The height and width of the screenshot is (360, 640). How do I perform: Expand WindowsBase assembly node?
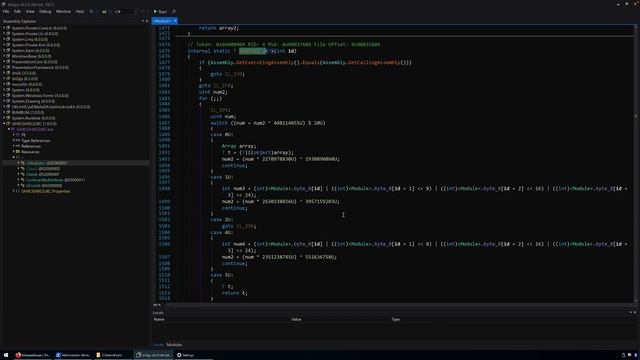coord(4,56)
